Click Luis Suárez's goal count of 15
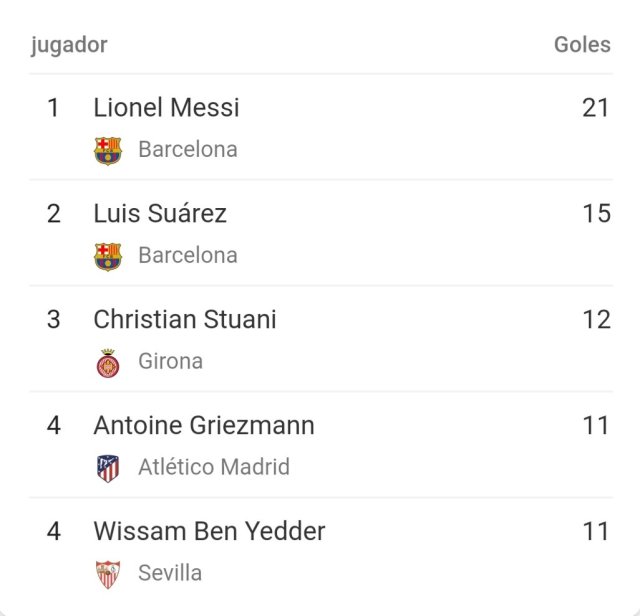Image resolution: width=640 pixels, height=616 pixels. 595,213
